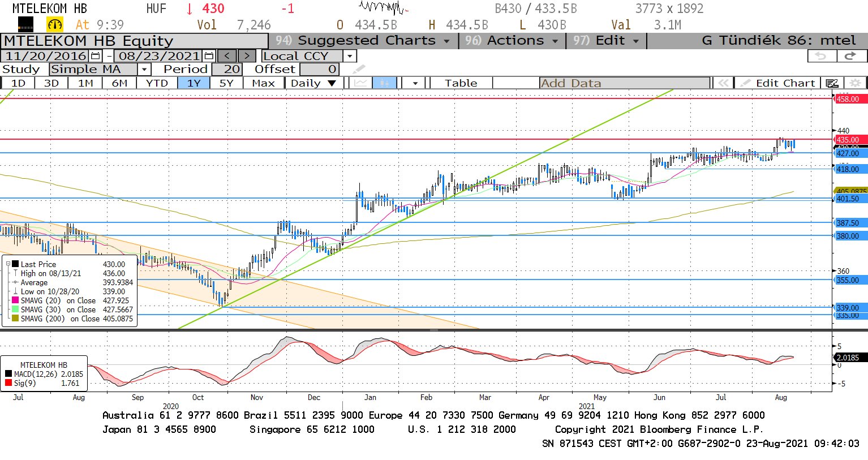
Task: Click the 401.50 blue price level label
Action: [850, 199]
